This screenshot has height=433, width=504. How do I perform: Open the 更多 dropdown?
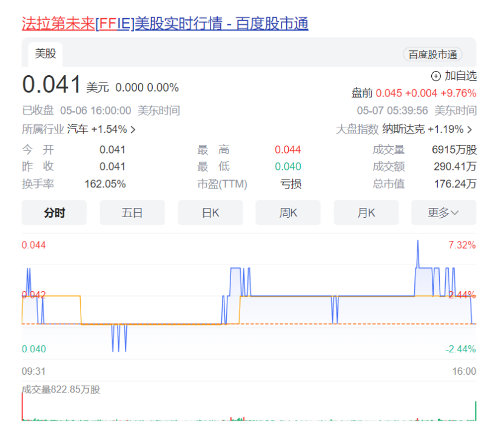443,212
